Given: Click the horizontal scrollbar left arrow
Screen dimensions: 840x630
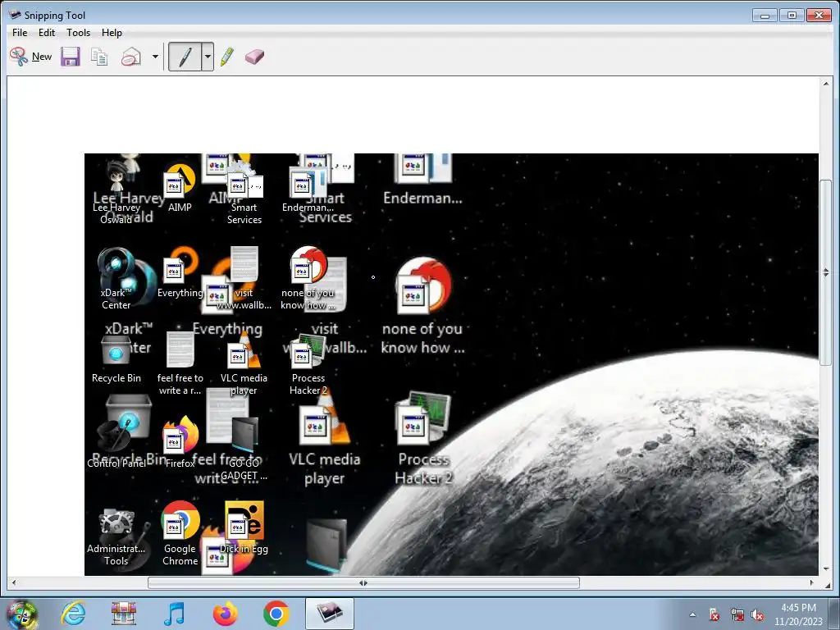Looking at the screenshot, I should (14, 582).
